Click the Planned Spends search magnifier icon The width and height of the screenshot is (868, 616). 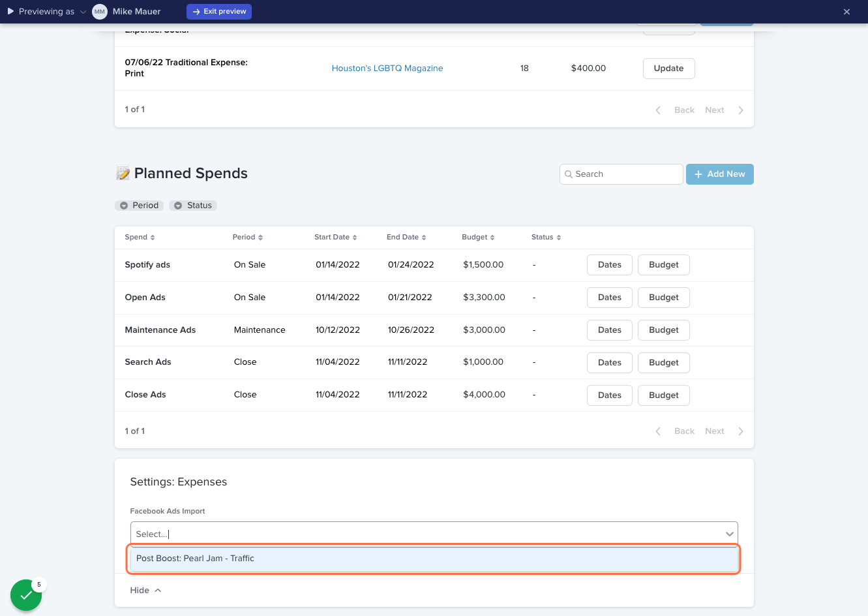point(569,174)
